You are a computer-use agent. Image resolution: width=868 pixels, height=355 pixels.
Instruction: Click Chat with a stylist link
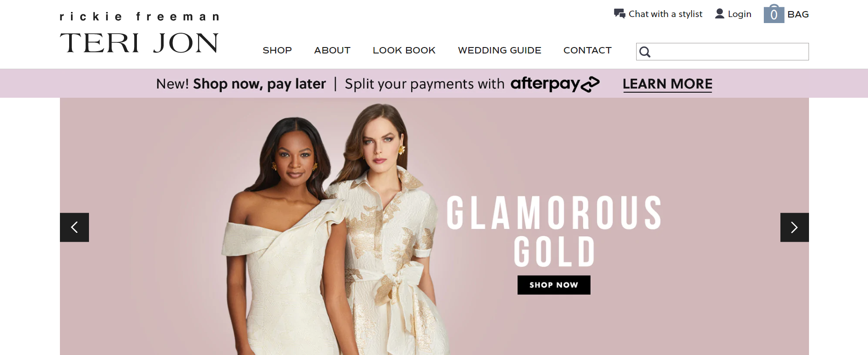[x=665, y=14]
